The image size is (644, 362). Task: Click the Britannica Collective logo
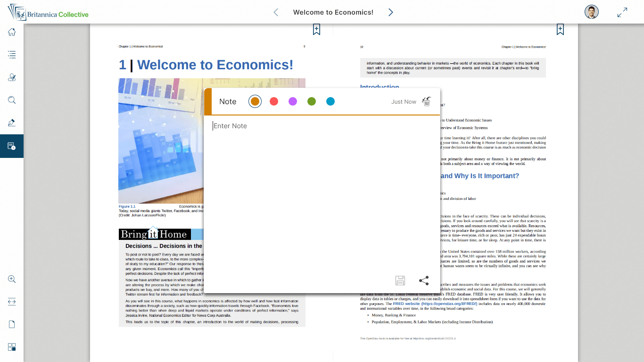click(48, 12)
